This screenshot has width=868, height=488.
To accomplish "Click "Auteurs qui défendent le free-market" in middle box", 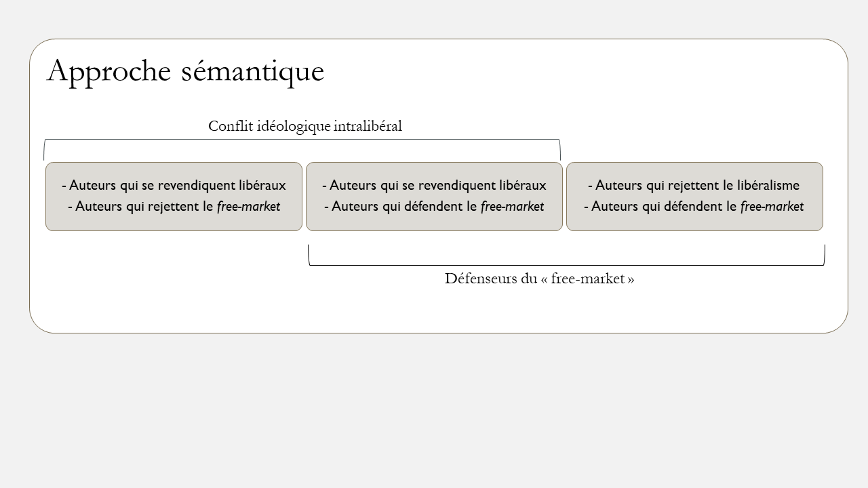I will pyautogui.click(x=434, y=206).
